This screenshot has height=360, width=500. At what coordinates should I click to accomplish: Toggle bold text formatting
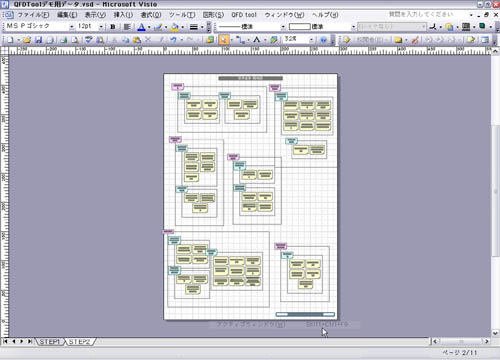(x=113, y=27)
